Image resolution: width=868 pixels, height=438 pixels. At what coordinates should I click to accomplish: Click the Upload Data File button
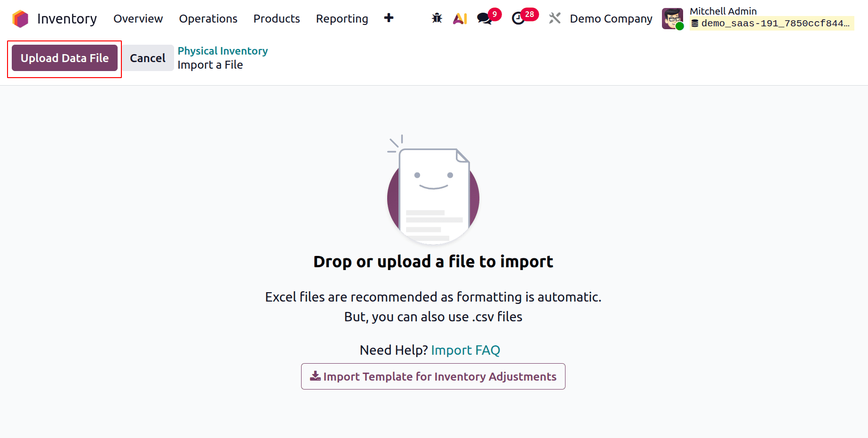(x=64, y=58)
